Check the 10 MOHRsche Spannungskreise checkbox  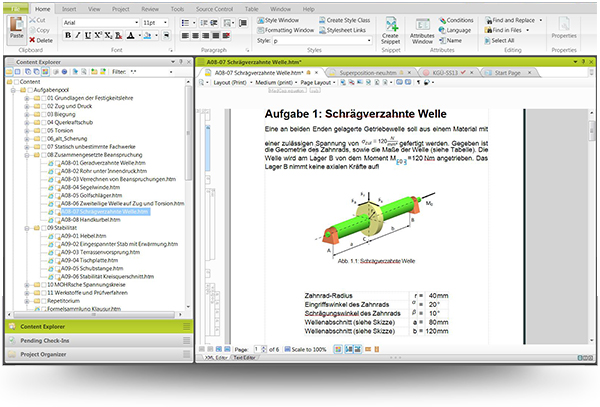coord(44,285)
